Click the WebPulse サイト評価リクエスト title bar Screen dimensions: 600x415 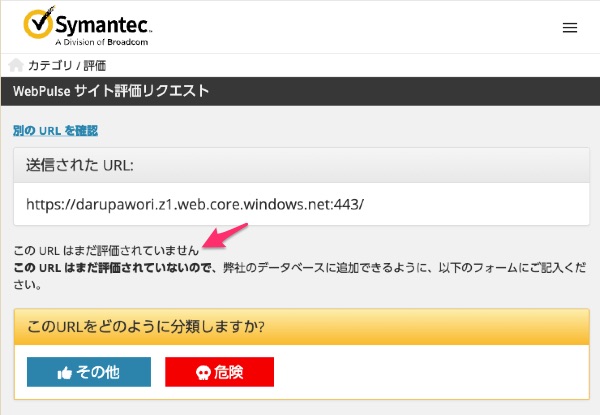pos(111,91)
